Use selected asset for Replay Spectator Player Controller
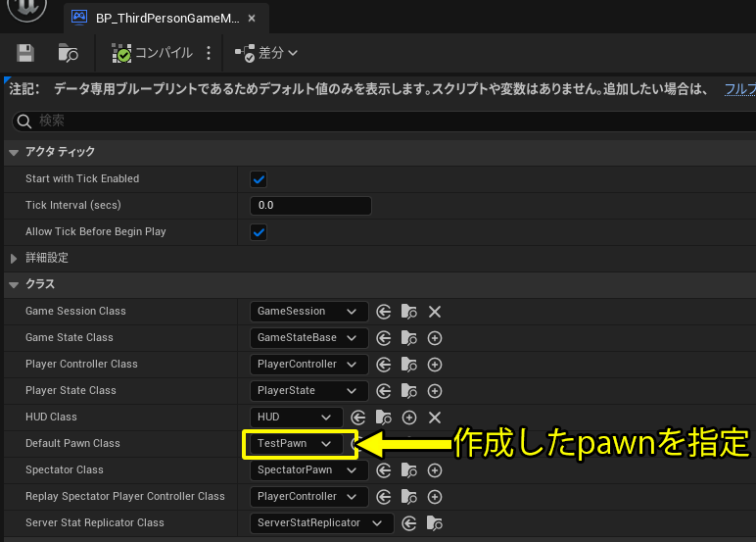This screenshot has height=542, width=756. pyautogui.click(x=384, y=498)
